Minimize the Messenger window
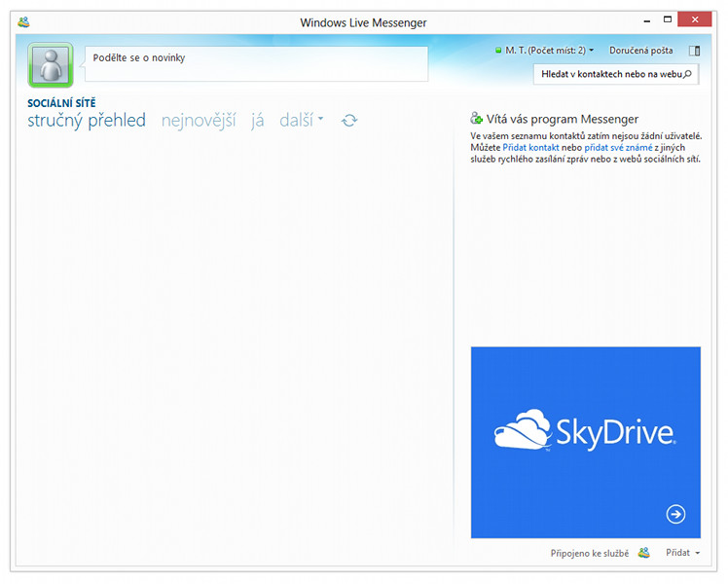 [647, 20]
